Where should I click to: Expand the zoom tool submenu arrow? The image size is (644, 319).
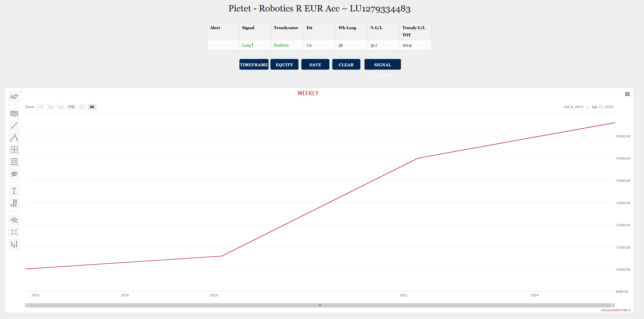point(18,224)
